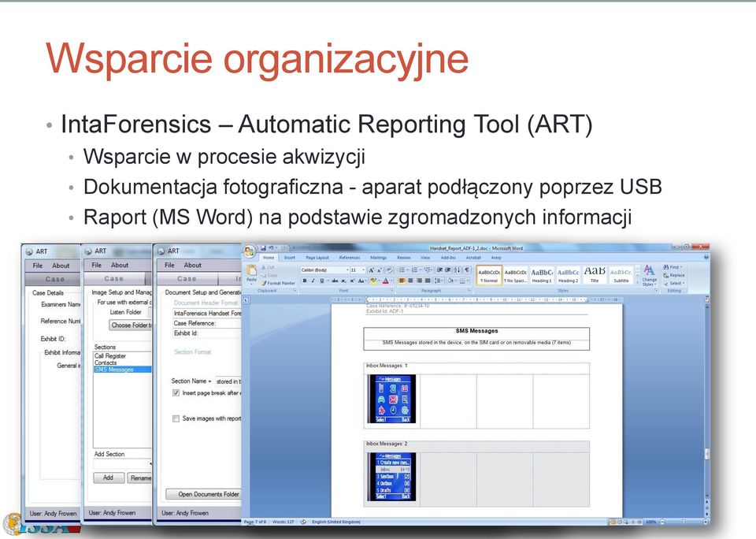Click the red font color button
Viewport: 756px width, 539px height.
[385, 281]
